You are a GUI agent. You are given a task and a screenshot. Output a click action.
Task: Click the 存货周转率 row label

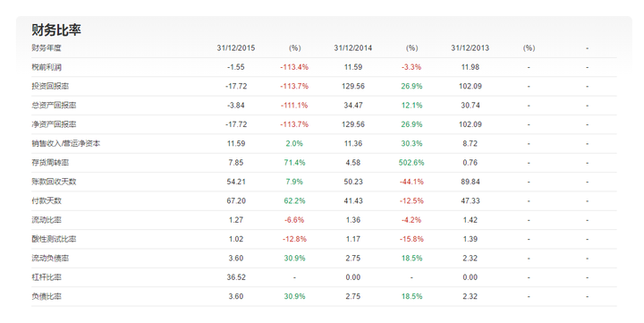click(x=50, y=163)
